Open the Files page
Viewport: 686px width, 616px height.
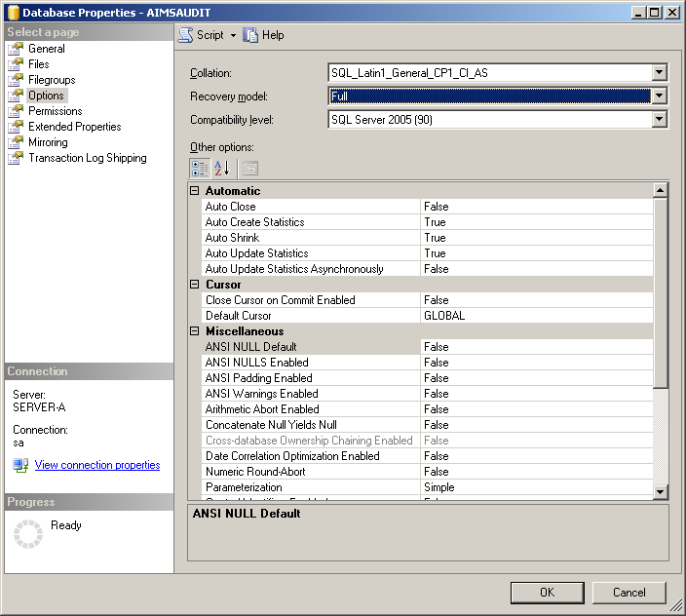tap(38, 64)
